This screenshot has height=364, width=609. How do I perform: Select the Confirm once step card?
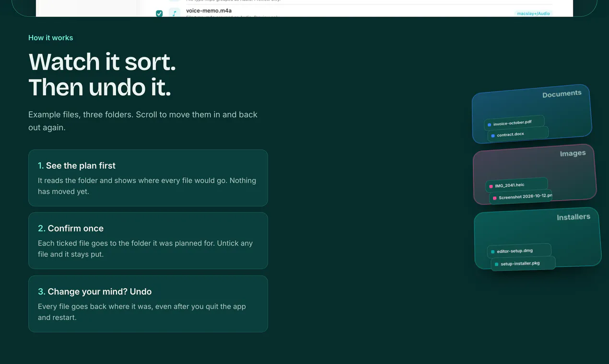(148, 240)
